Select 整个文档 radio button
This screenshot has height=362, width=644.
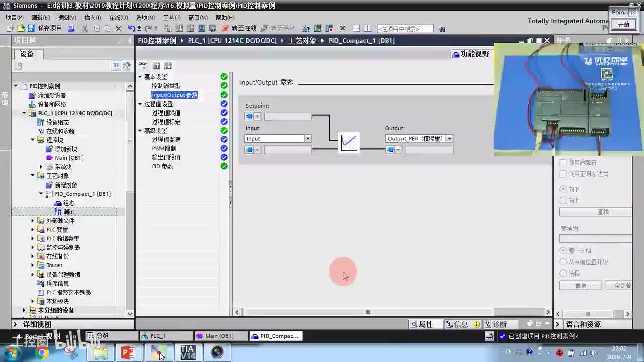point(563,250)
